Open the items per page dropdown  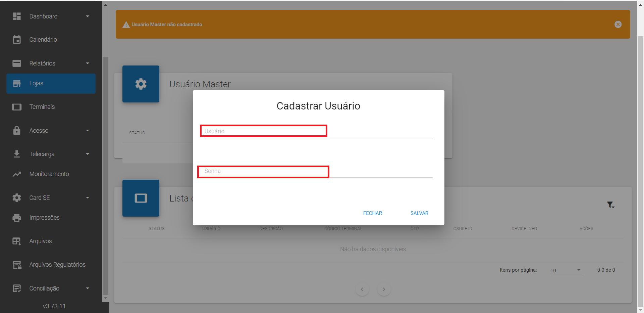pos(567,270)
